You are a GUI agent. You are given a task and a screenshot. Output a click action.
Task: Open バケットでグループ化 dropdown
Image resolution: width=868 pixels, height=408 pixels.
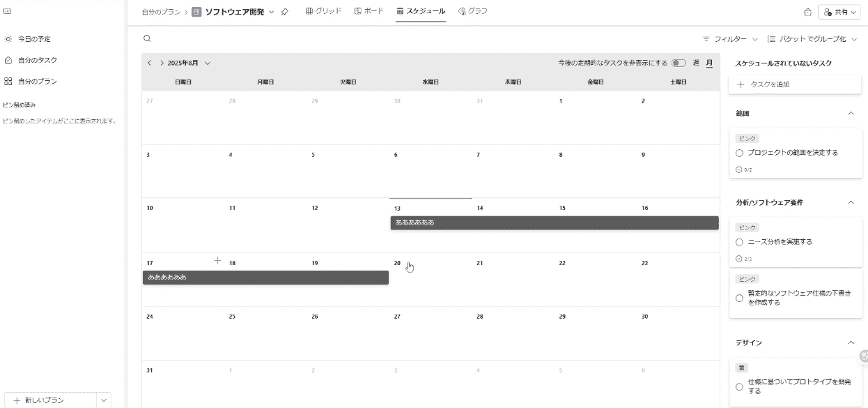[812, 39]
